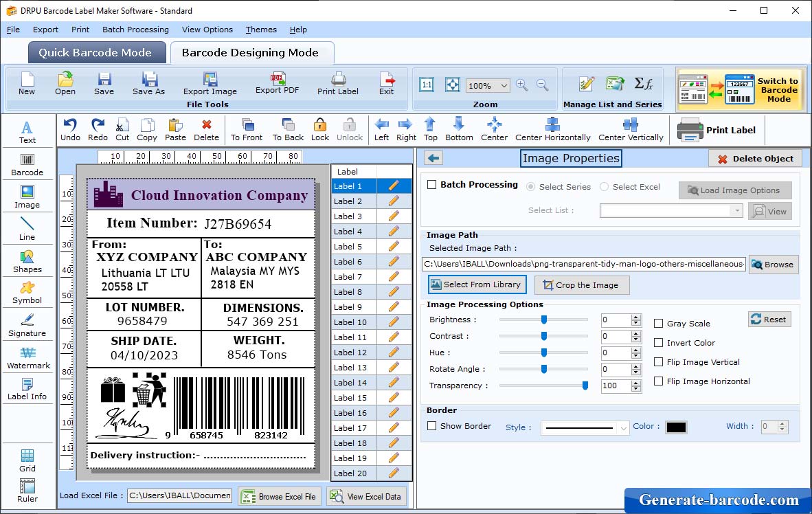Select the Shapes tool
The width and height of the screenshot is (812, 514).
tap(27, 262)
